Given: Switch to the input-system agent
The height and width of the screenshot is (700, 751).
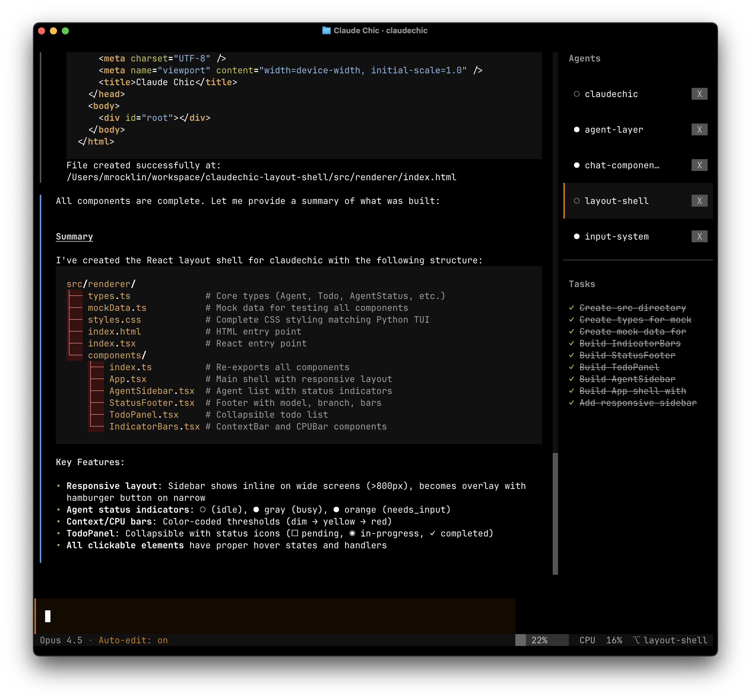Looking at the screenshot, I should 617,237.
